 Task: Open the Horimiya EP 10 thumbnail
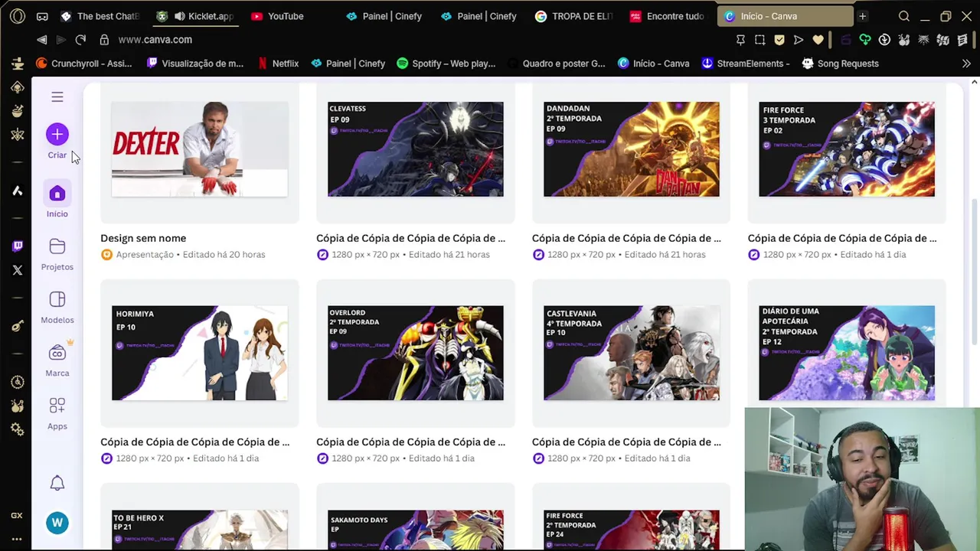[200, 353]
